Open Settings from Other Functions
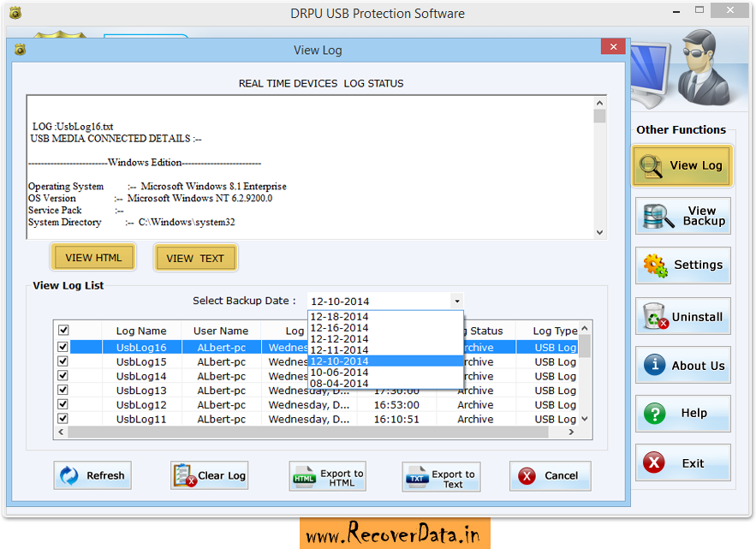The width and height of the screenshot is (756, 549). [682, 265]
